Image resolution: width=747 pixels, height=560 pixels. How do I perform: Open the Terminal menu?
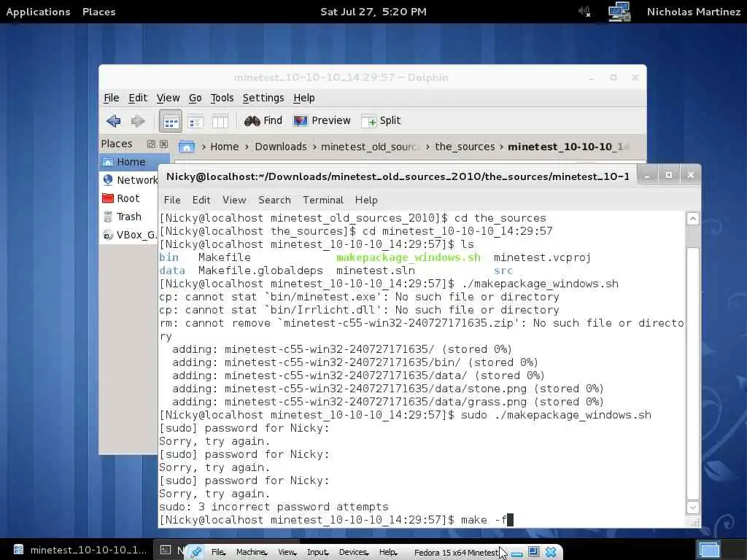tap(323, 200)
